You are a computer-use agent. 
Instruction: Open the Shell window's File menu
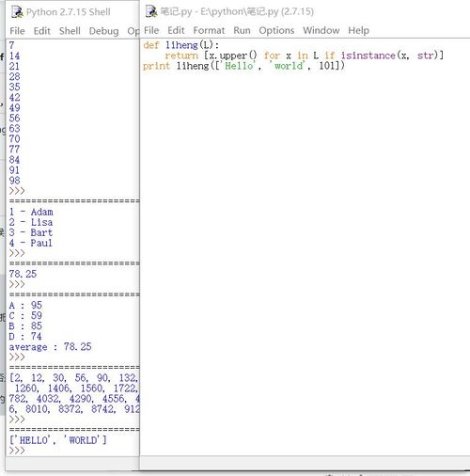[x=17, y=31]
